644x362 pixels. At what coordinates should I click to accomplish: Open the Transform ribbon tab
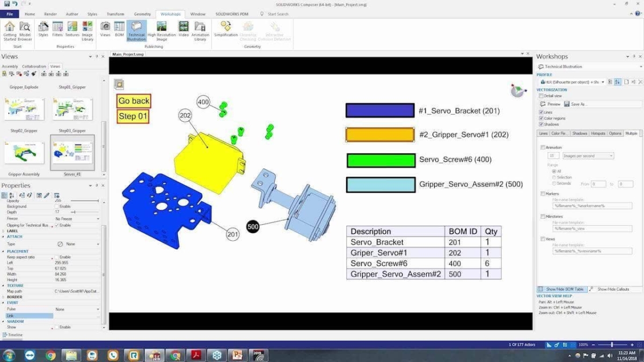[114, 13]
